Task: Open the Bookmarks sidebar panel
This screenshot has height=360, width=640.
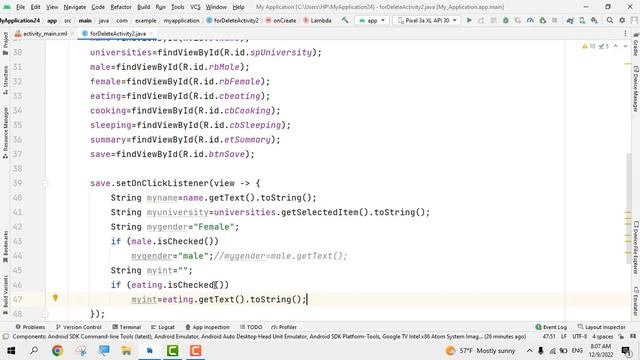Action: pos(5,247)
